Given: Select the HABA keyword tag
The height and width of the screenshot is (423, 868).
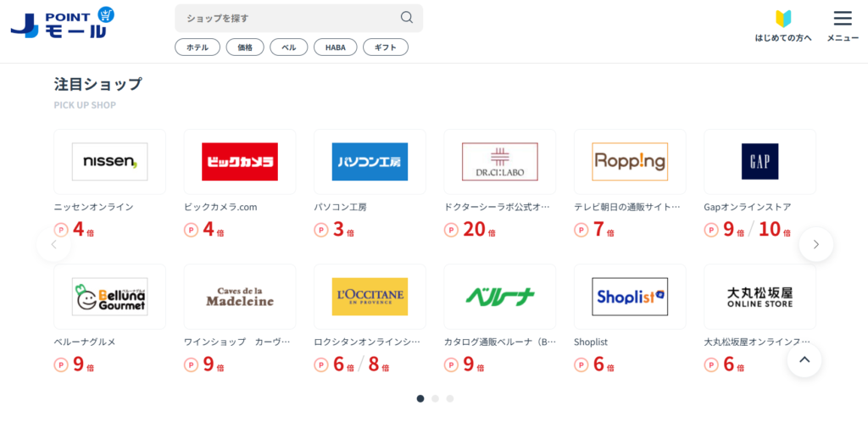Looking at the screenshot, I should 335,47.
